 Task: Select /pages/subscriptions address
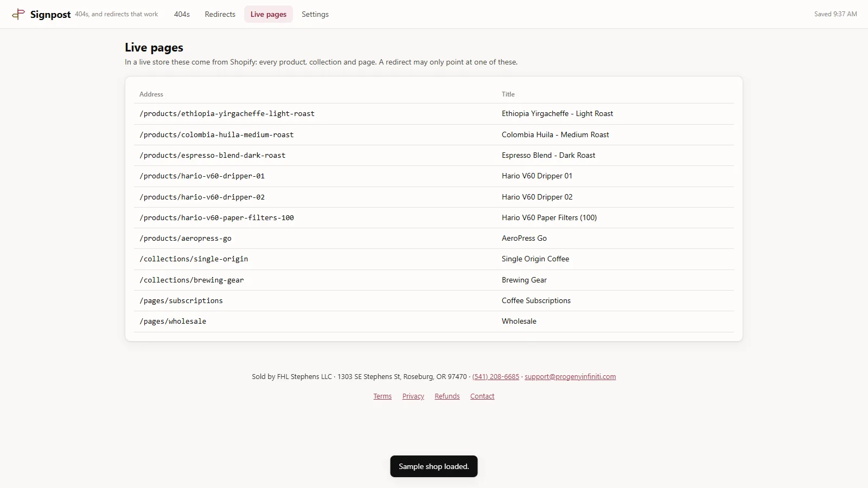[x=181, y=301]
